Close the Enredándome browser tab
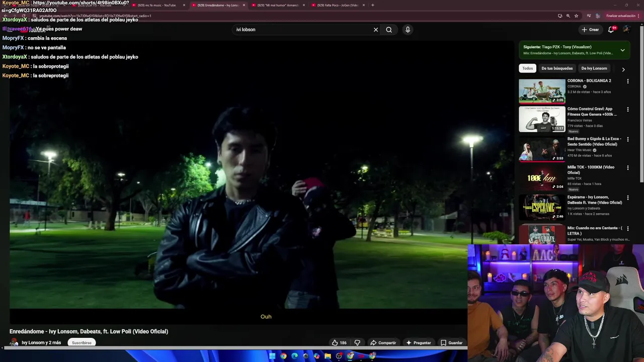Screen dimensions: 644x362 point(244,5)
